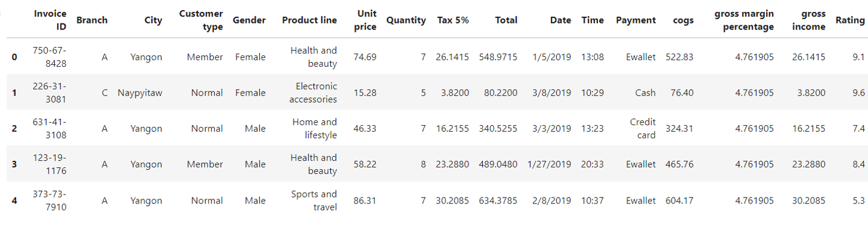This screenshot has width=868, height=227.
Task: Click the Rating column header
Action: coord(851,20)
